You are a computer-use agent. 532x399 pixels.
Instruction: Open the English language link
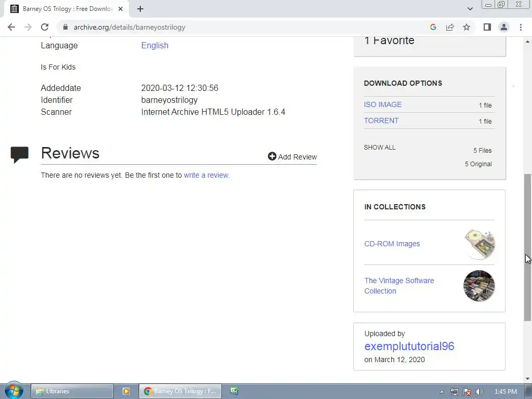tap(155, 46)
